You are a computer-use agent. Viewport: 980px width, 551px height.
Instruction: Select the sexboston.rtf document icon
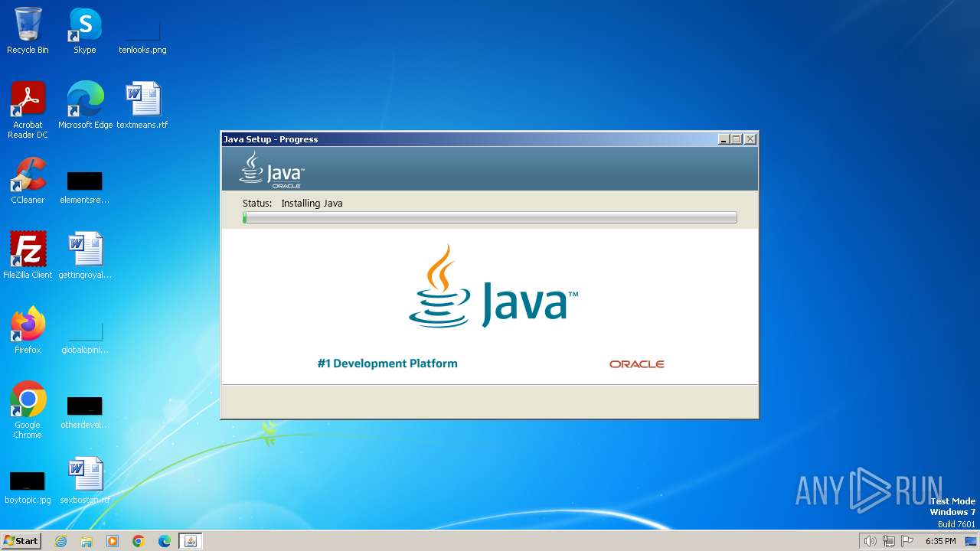[85, 481]
